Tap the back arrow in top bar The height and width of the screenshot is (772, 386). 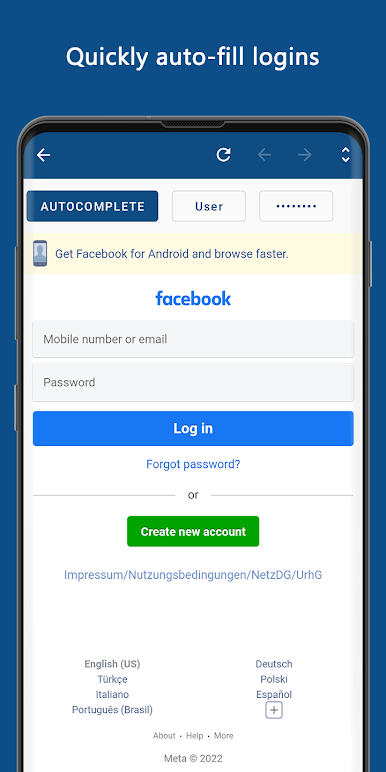(43, 155)
